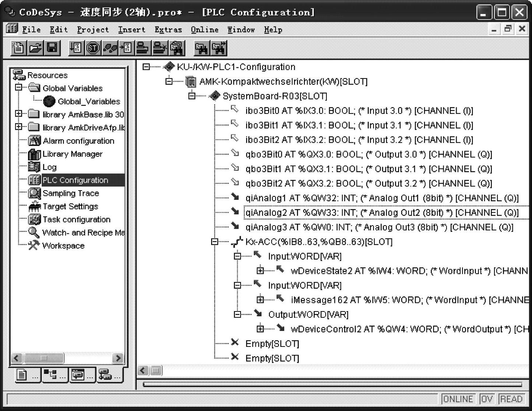Click the ONLINE status bar indicator

pyautogui.click(x=458, y=399)
